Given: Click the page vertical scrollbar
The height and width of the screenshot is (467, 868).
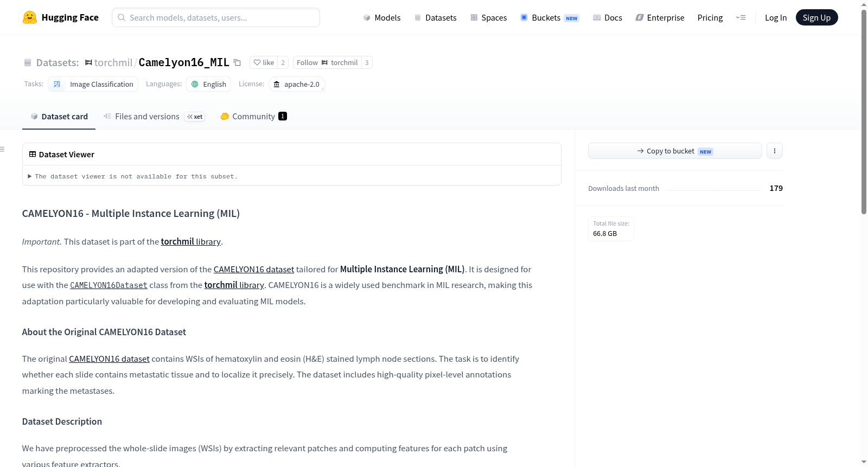Looking at the screenshot, I should (864, 112).
